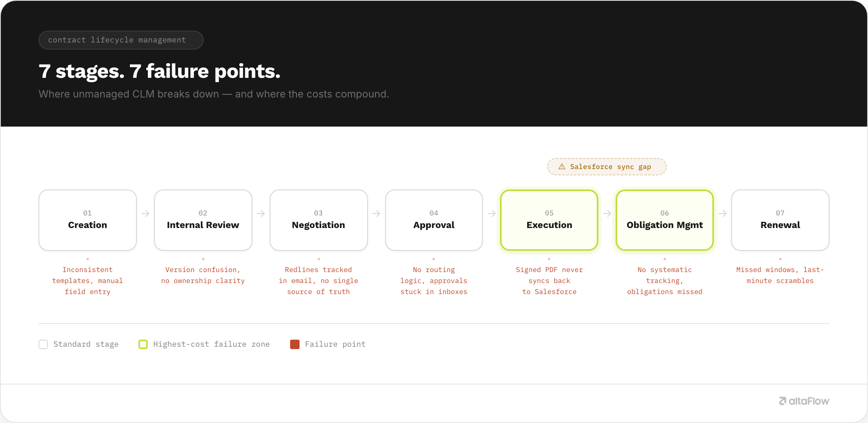Image resolution: width=868 pixels, height=423 pixels.
Task: Click the contract lifecycle management tag
Action: (x=121, y=40)
